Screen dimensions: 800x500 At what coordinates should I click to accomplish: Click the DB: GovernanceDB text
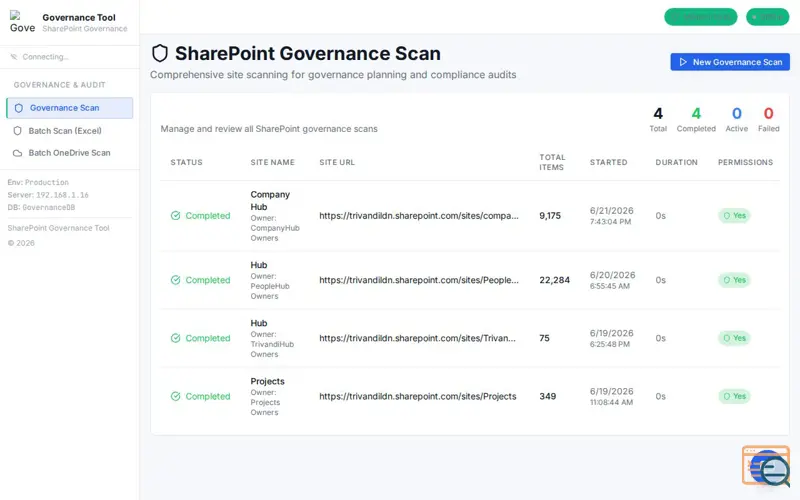pos(41,207)
